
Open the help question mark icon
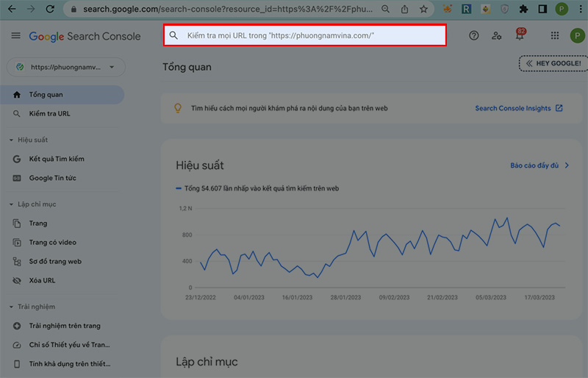(473, 35)
